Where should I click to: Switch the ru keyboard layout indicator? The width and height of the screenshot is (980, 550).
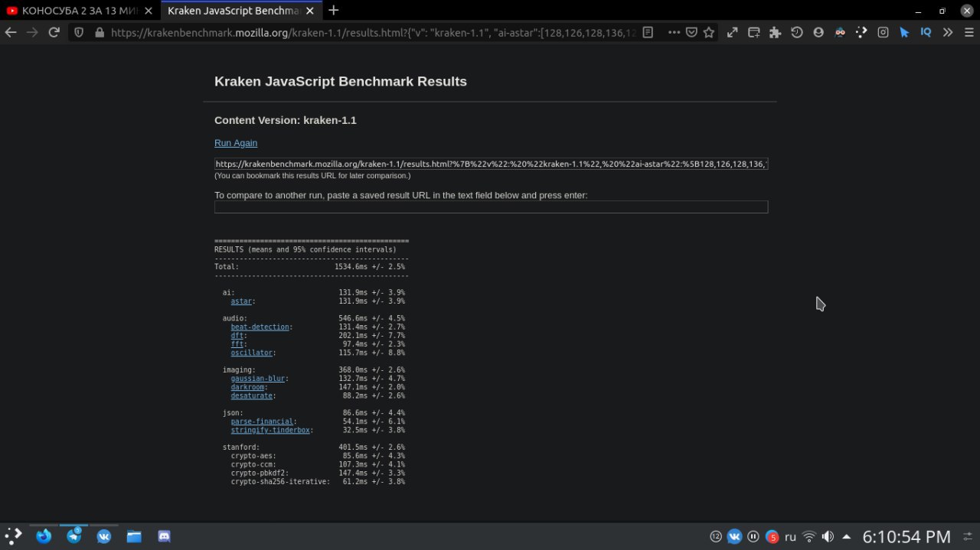tap(791, 537)
